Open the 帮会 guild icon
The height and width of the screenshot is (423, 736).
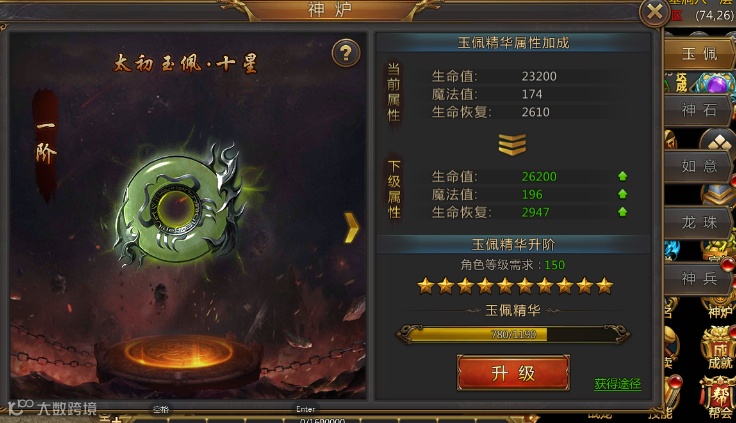pyautogui.click(x=719, y=398)
